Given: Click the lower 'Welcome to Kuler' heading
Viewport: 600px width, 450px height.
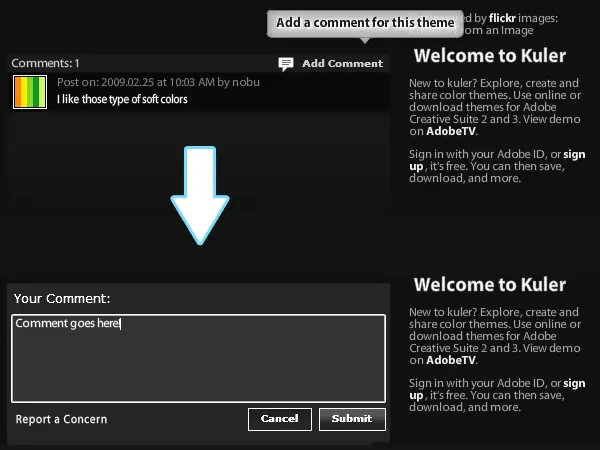Looking at the screenshot, I should click(489, 285).
